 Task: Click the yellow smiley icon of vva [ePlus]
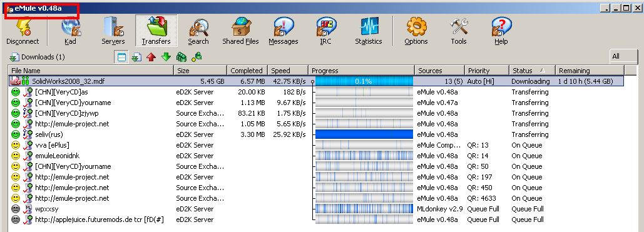click(15, 145)
